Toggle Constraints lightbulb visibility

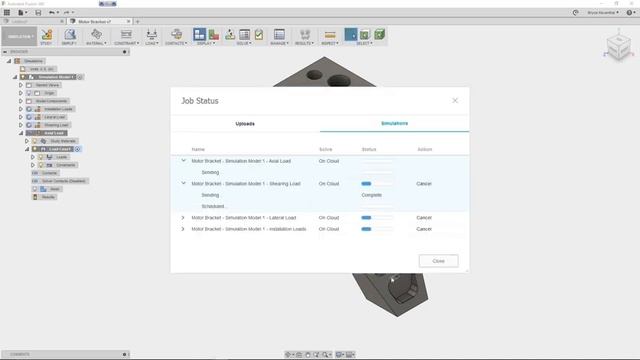[x=41, y=165]
